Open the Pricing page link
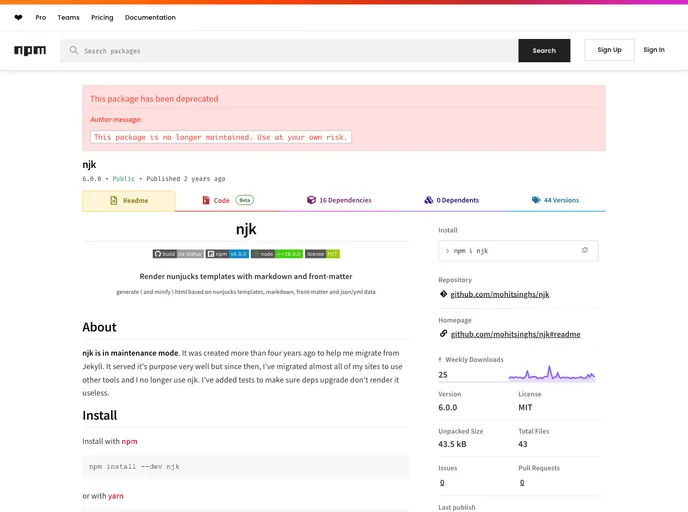Screen dimensions: 688x512 point(102,18)
